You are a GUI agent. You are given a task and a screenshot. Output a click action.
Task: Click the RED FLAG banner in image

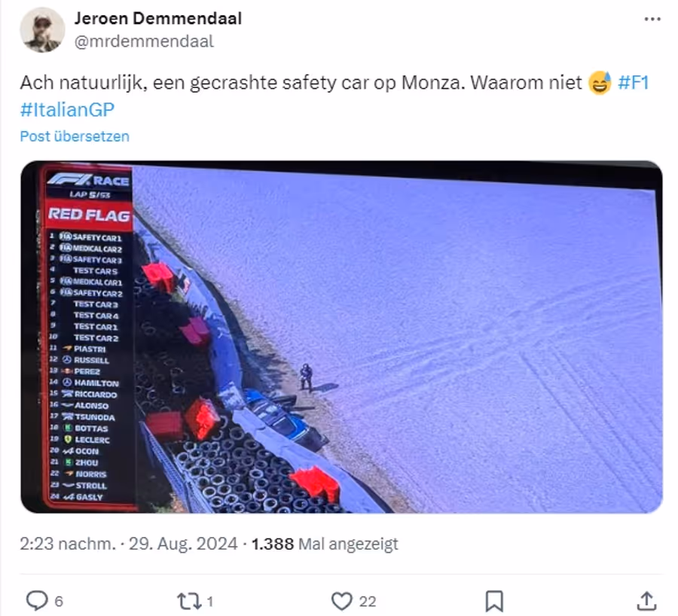89,215
